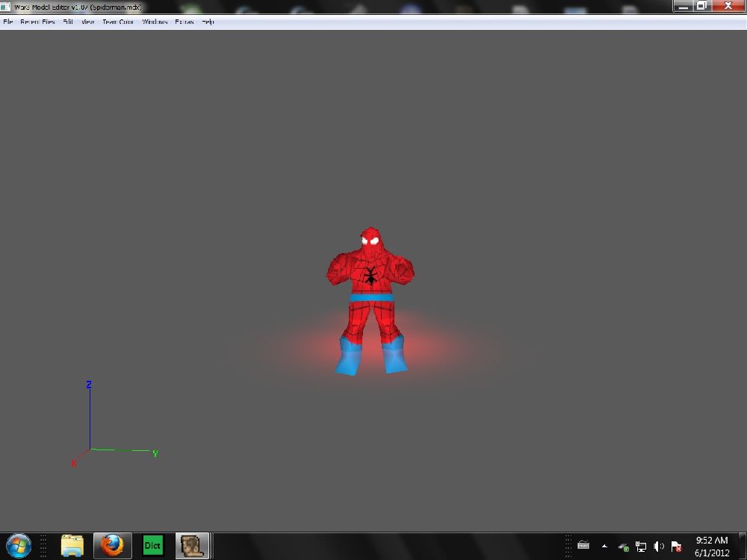Open the Help menu

click(208, 22)
